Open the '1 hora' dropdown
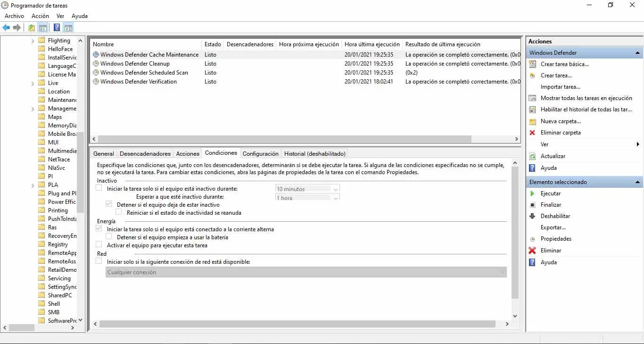The image size is (644, 344). click(x=307, y=197)
